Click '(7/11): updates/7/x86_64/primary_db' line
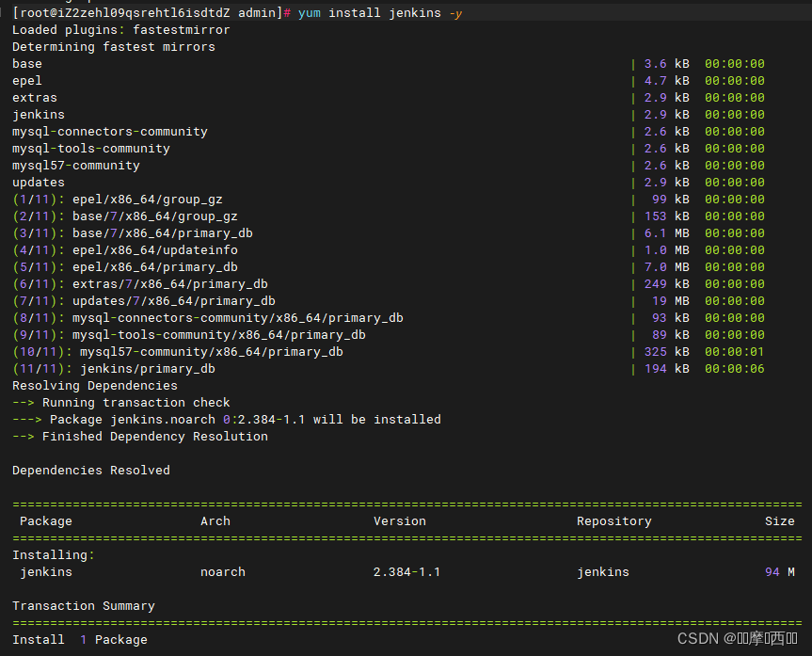The image size is (812, 656). [x=389, y=301]
